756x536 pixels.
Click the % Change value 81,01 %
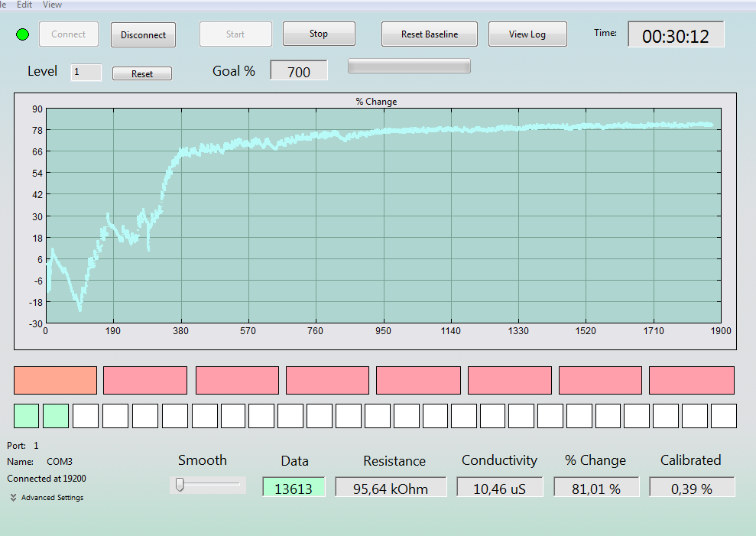(596, 487)
